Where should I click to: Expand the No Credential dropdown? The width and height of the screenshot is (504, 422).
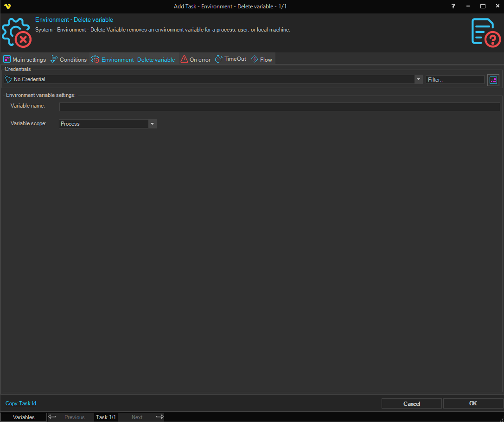coord(418,79)
